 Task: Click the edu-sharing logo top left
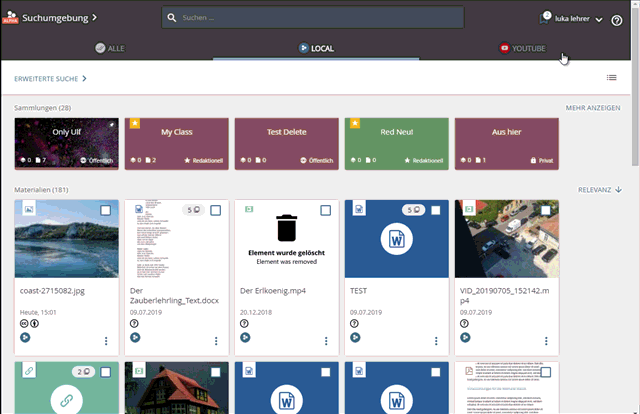pos(10,17)
